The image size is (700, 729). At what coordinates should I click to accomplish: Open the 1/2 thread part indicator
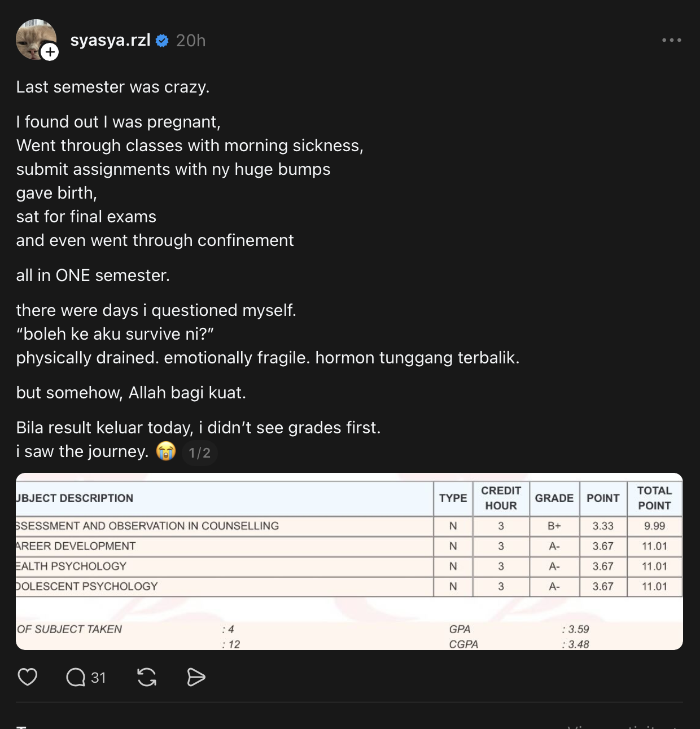click(199, 453)
